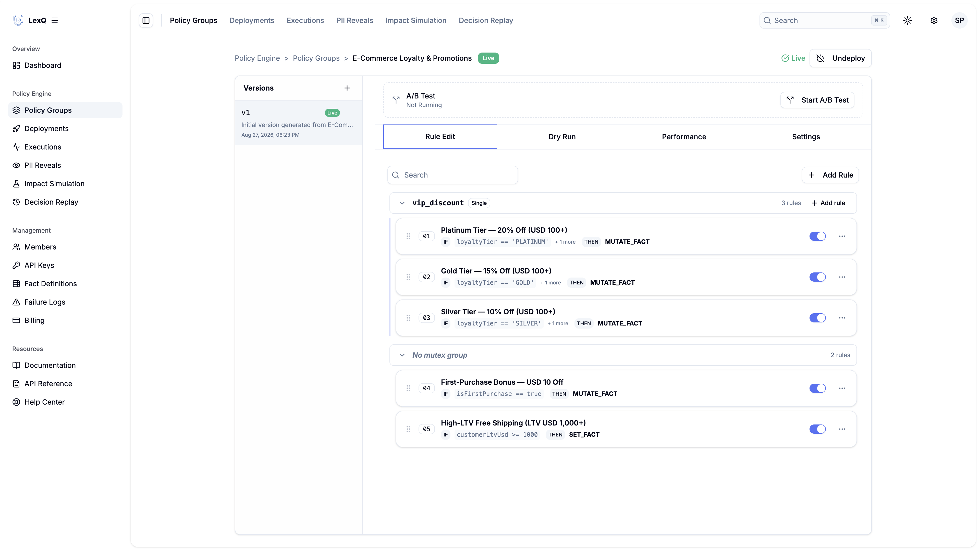Open the Performance tab
Viewport: 980px width, 551px height.
point(684,137)
